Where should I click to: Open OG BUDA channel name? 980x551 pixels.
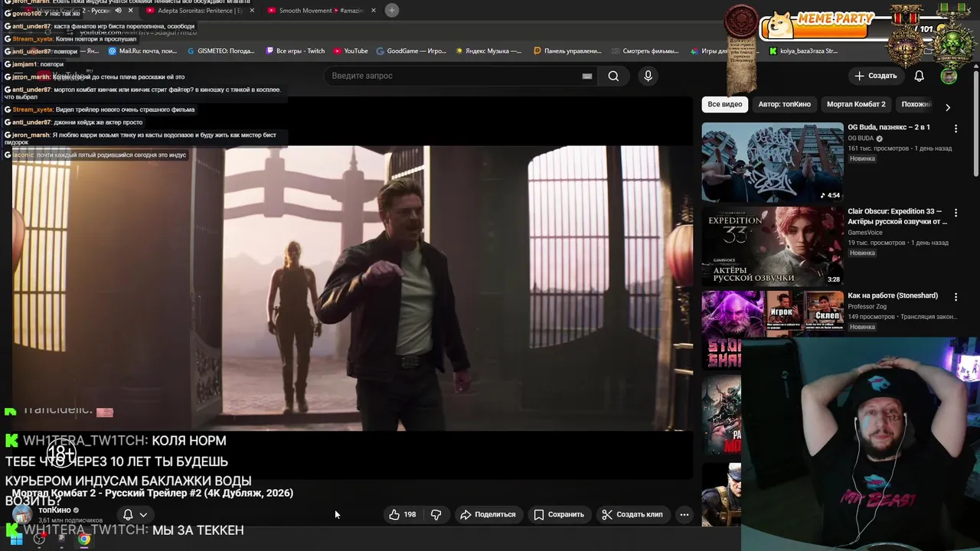(x=861, y=139)
